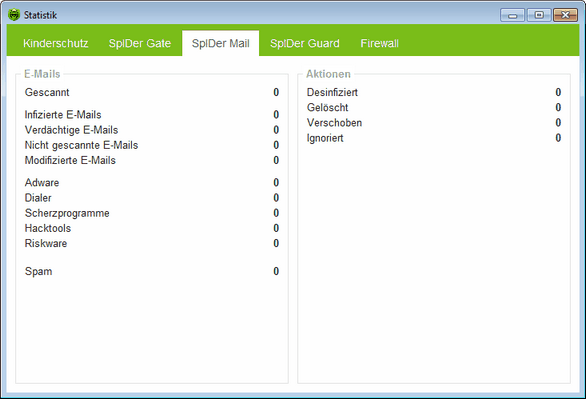The width and height of the screenshot is (586, 399).
Task: Click the Dr.Web spider icon in title bar
Action: tap(14, 15)
